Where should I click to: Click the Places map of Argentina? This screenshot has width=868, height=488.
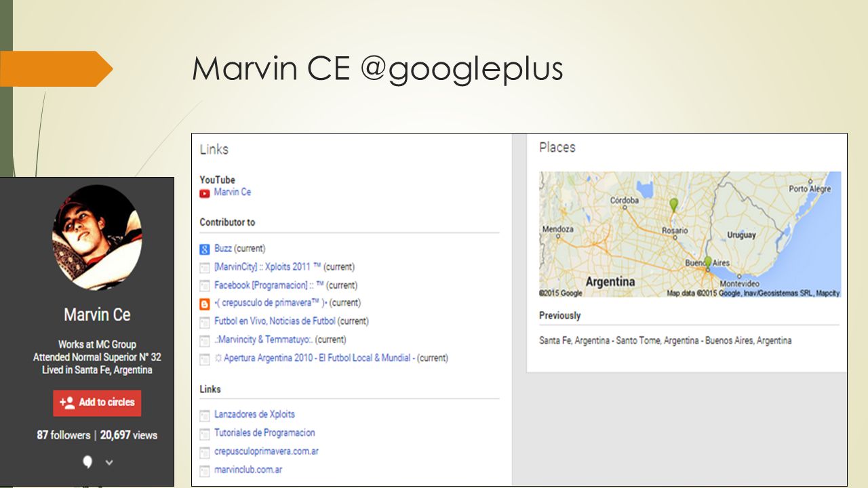[x=690, y=234]
